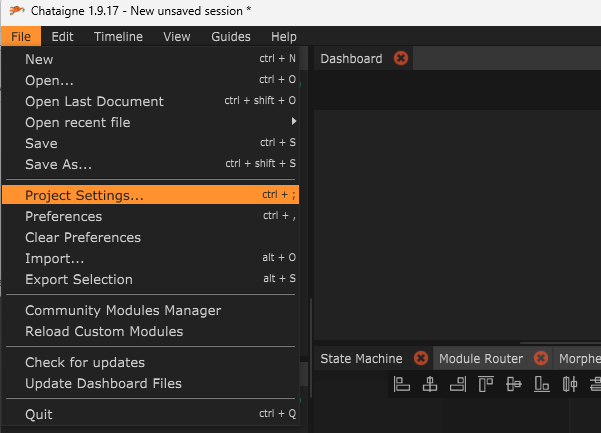Close the Module Router tab
This screenshot has height=433, width=601.
[541, 358]
